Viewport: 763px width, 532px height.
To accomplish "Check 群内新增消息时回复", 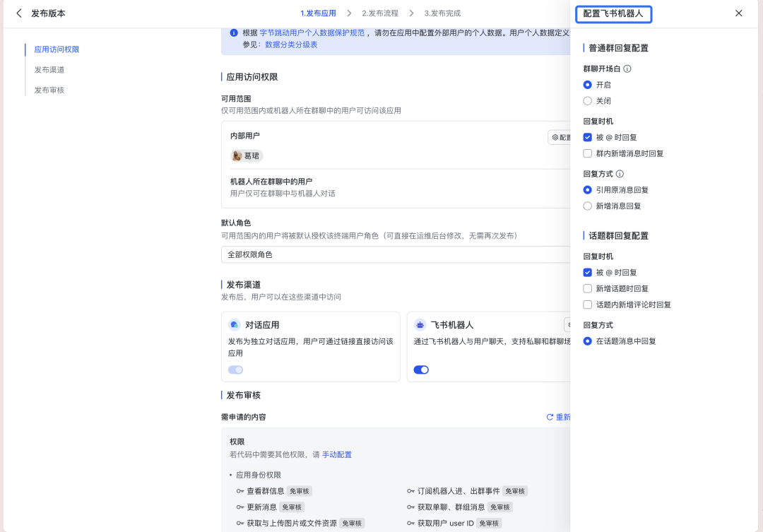I will tap(587, 153).
